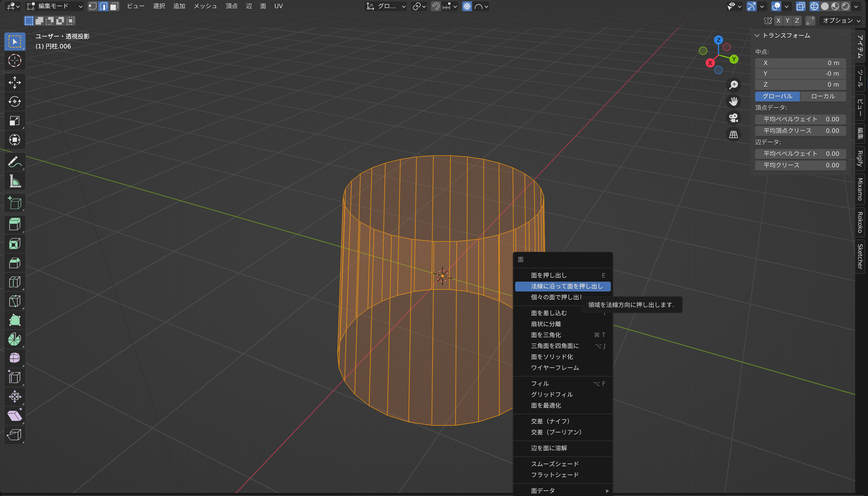Image resolution: width=868 pixels, height=496 pixels.
Task: Switch to solid viewport shading
Action: pyautogui.click(x=825, y=6)
